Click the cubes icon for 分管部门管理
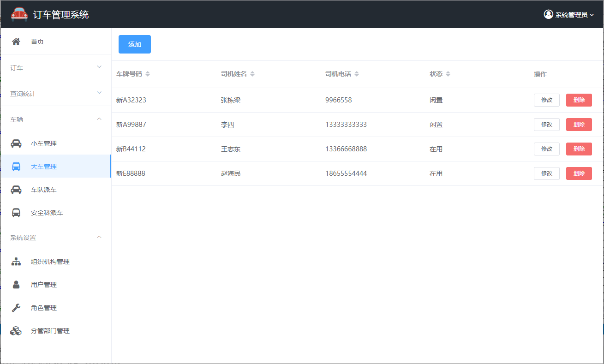Viewport: 604px width, 364px height. 16,331
